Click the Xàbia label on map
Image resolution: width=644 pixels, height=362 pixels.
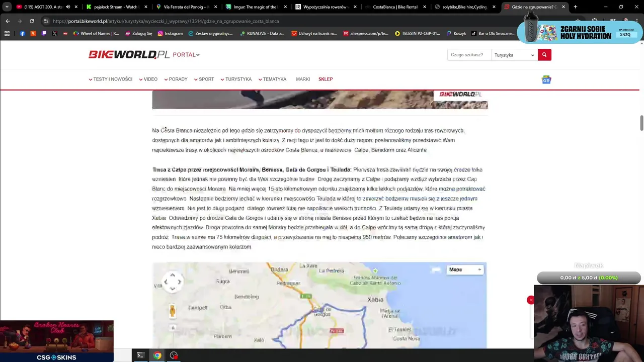(x=375, y=300)
